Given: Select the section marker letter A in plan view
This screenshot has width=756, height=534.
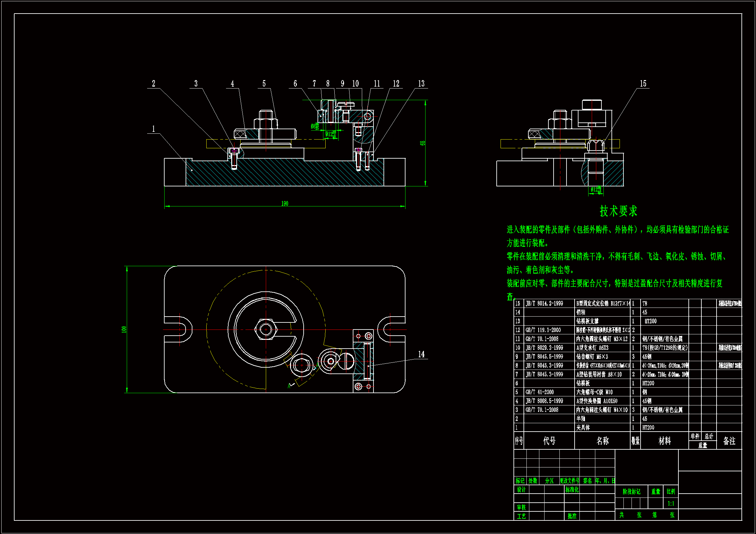Looking at the screenshot, I should pyautogui.click(x=289, y=386).
